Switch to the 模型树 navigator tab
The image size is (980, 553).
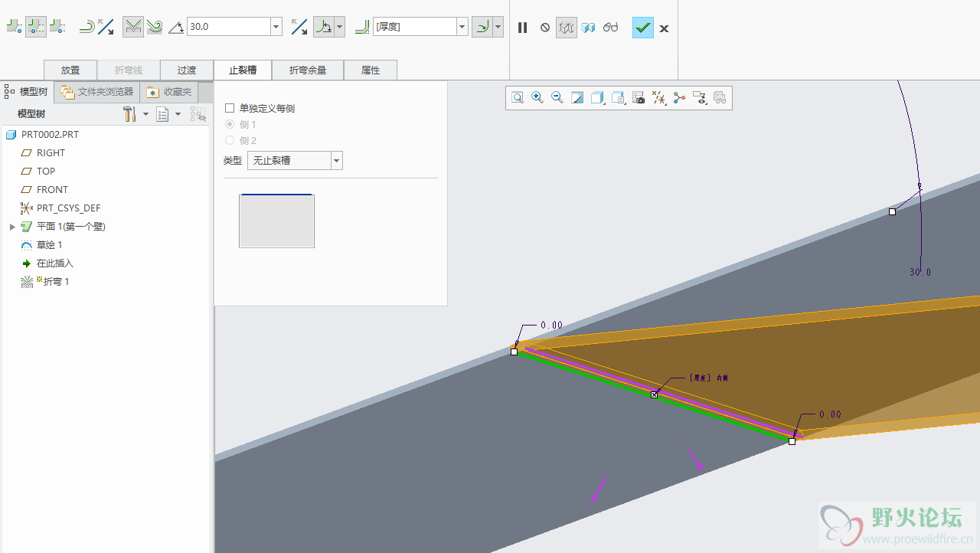coord(27,91)
